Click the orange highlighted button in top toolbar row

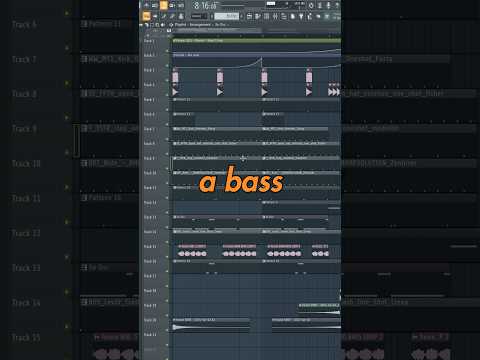click(163, 5)
